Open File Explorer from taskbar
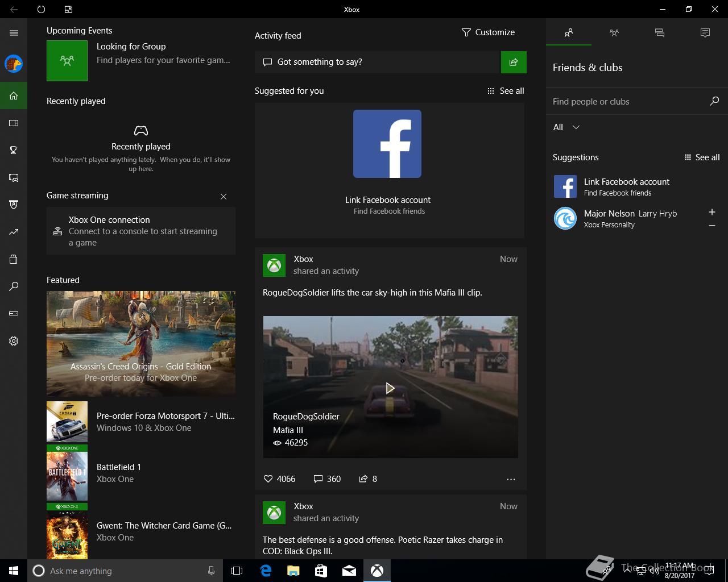This screenshot has width=728, height=582. click(x=293, y=571)
